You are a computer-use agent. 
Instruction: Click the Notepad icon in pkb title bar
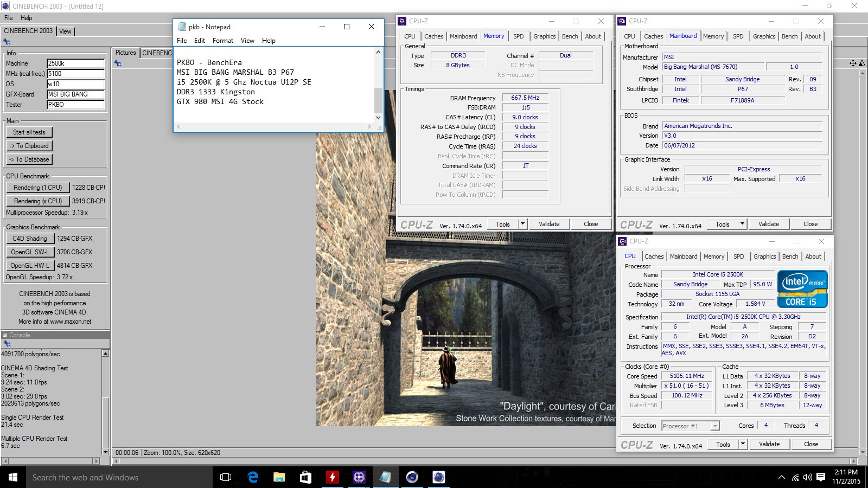point(181,27)
